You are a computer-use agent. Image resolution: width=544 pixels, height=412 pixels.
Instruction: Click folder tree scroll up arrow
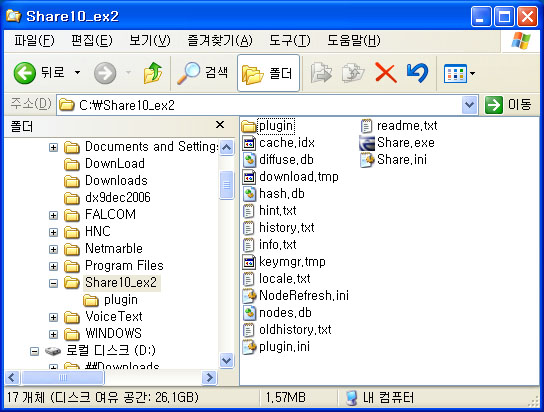[226, 147]
